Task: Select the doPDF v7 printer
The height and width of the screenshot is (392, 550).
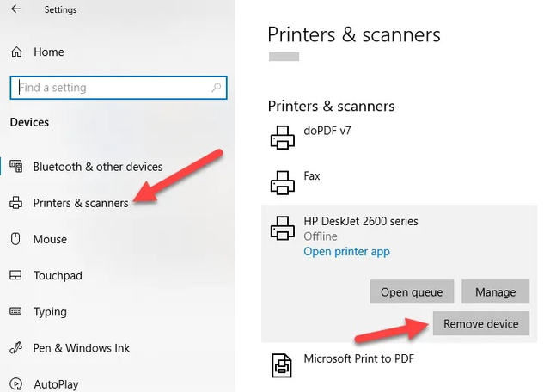Action: (327, 132)
